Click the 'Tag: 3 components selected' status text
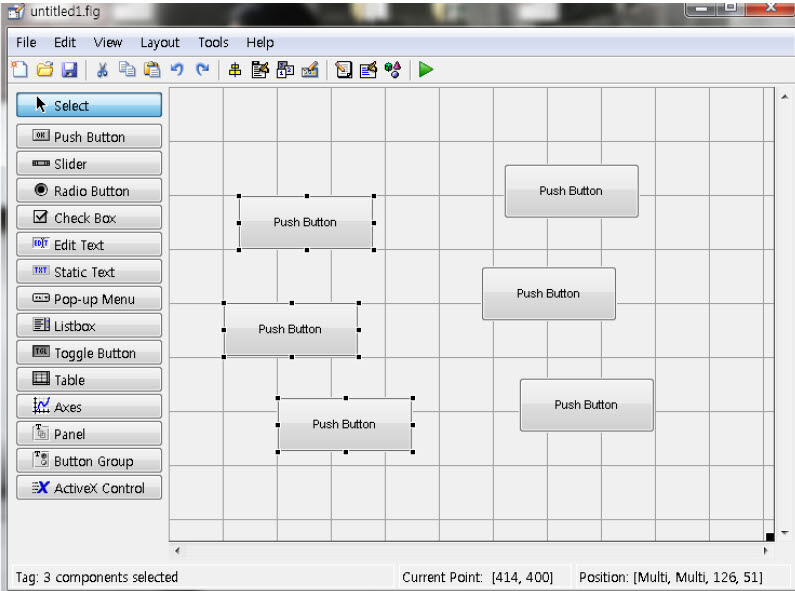 coord(97,577)
